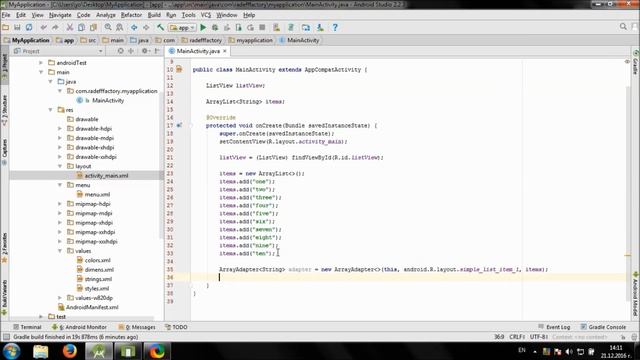The height and width of the screenshot is (360, 640).
Task: Open the app run configuration dropdown
Action: pyautogui.click(x=182, y=28)
